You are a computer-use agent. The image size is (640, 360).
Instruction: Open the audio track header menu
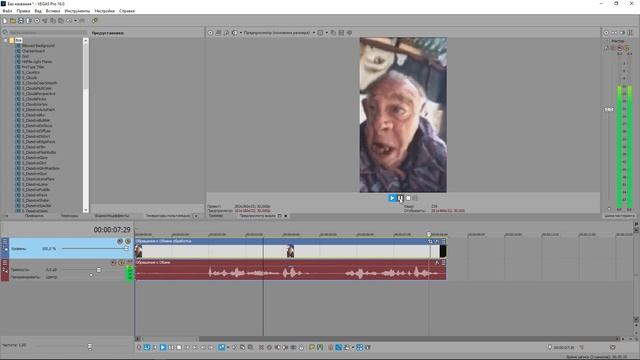point(5,262)
